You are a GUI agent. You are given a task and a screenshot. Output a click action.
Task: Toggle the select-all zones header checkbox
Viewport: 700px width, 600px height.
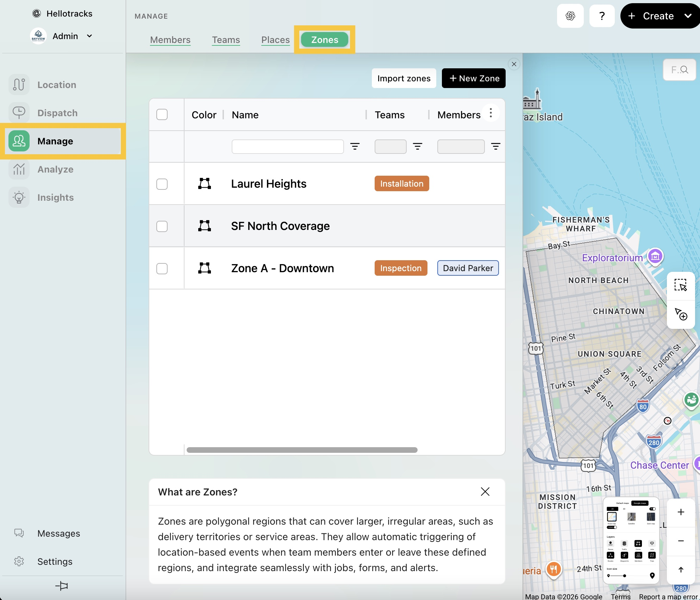(x=162, y=114)
